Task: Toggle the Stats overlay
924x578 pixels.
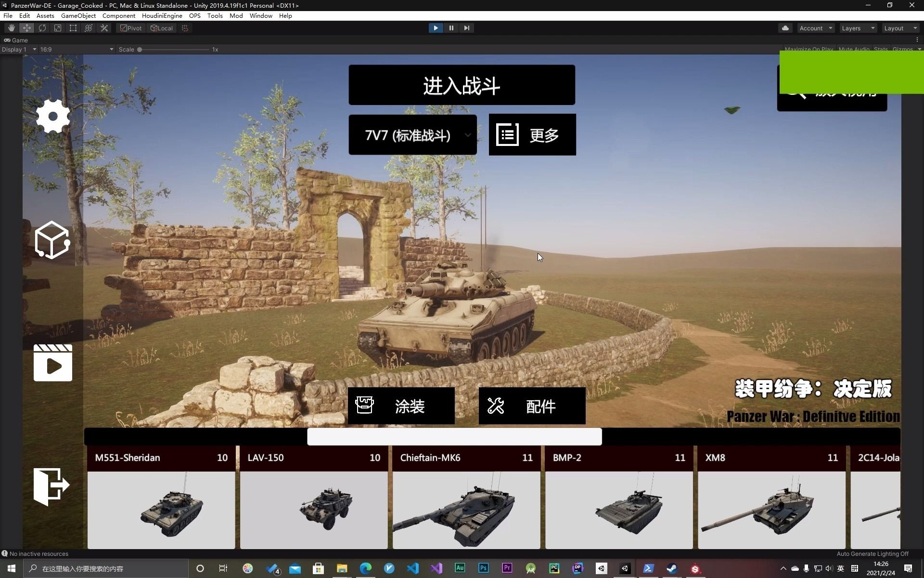Action: (x=881, y=49)
